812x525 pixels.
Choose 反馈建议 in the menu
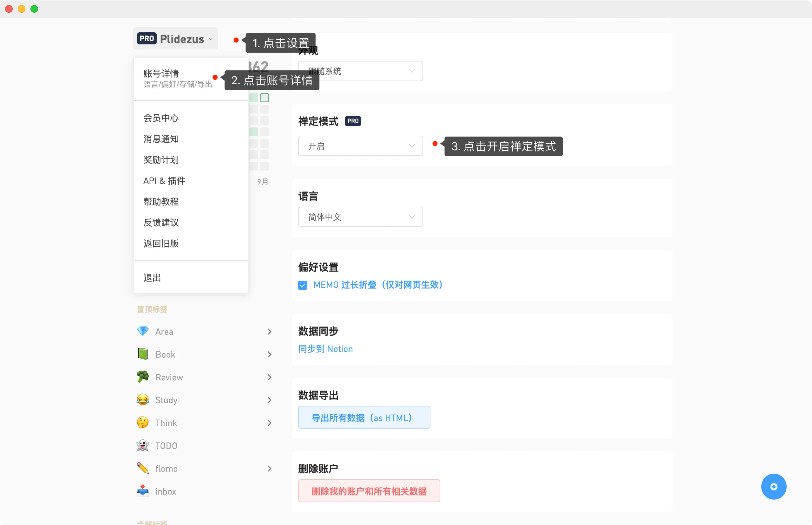(161, 222)
